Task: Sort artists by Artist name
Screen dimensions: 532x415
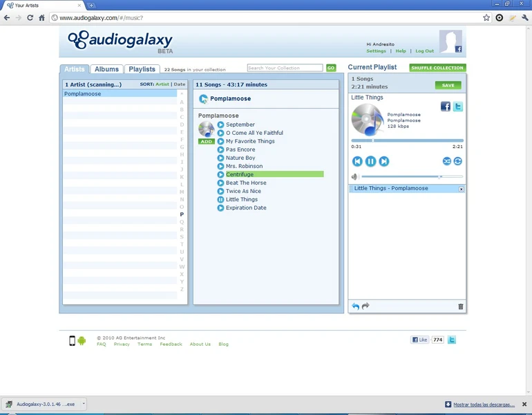Action: point(162,84)
